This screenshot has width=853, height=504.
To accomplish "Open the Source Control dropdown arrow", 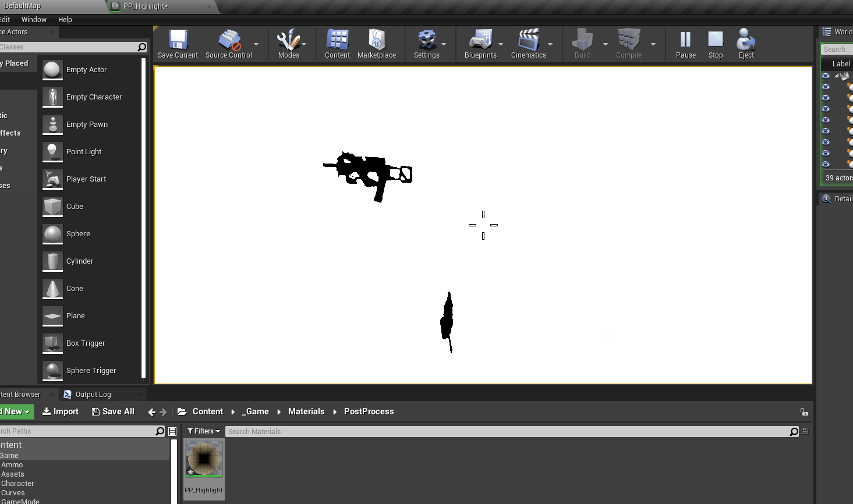I will (256, 44).
